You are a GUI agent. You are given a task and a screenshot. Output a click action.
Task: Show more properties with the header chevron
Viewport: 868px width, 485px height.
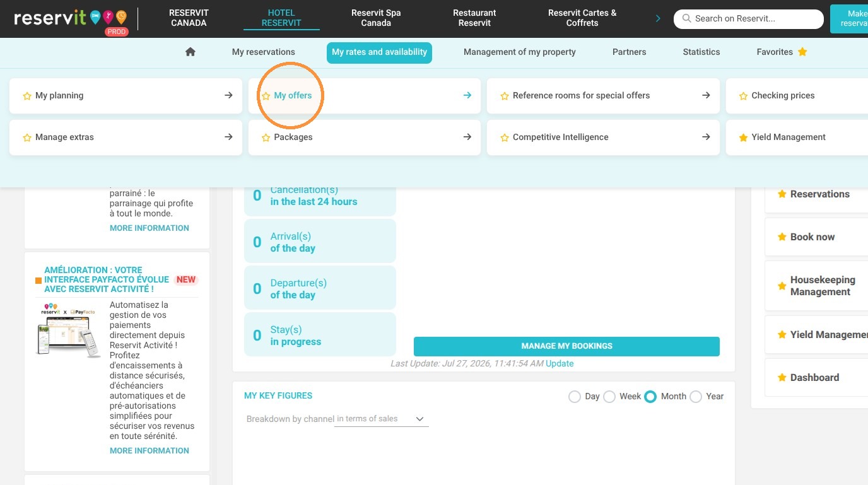point(658,18)
